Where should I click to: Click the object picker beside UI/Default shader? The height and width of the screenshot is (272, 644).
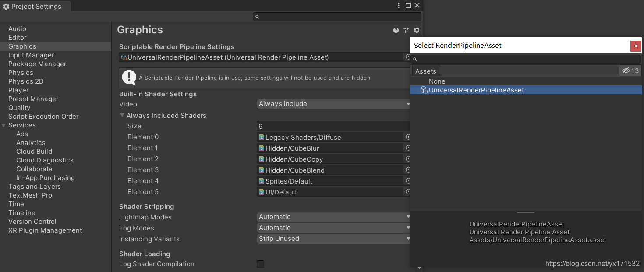coord(407,191)
